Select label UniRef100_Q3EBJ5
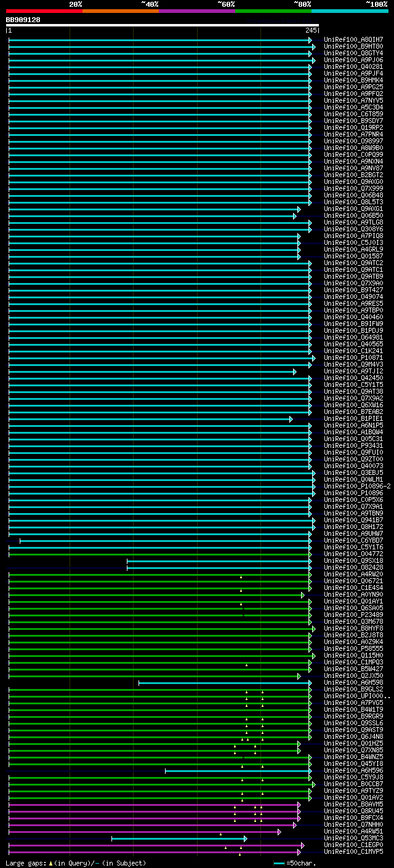This screenshot has height=868, width=394. coord(353,472)
